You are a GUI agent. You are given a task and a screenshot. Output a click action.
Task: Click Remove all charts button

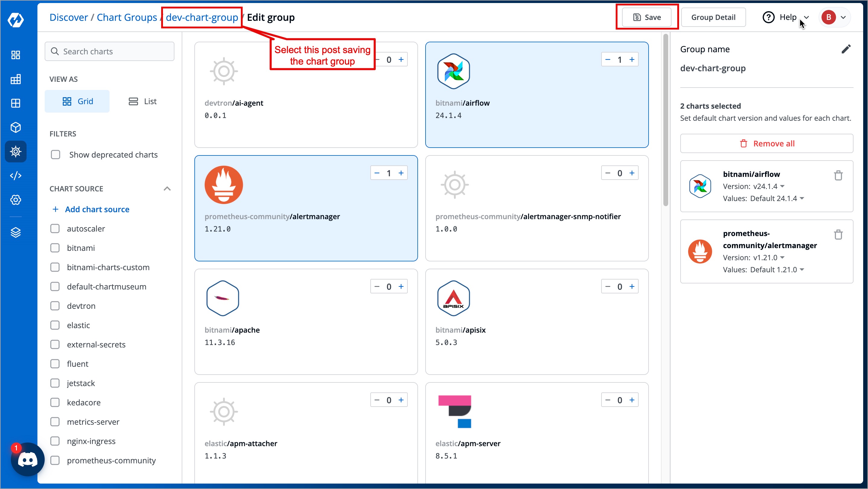point(767,144)
